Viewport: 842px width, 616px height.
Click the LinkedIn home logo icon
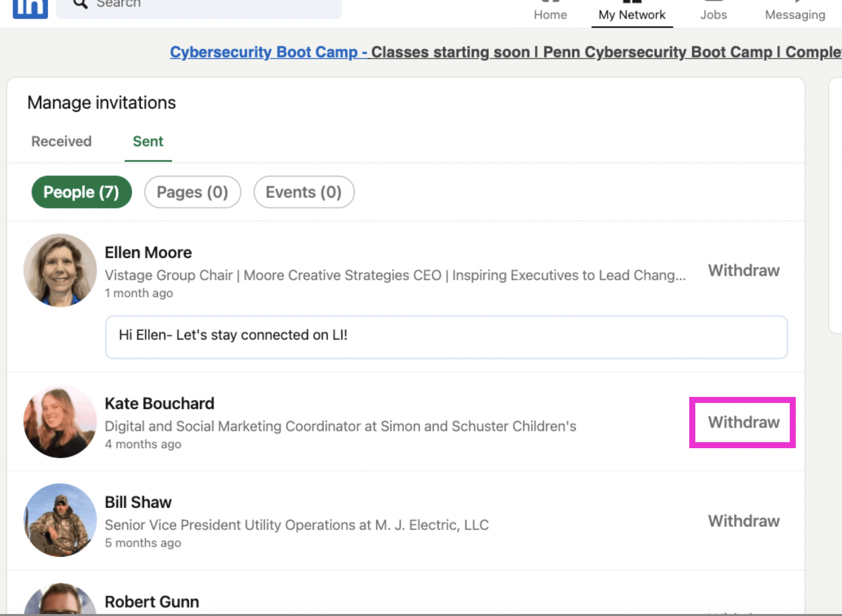(30, 8)
